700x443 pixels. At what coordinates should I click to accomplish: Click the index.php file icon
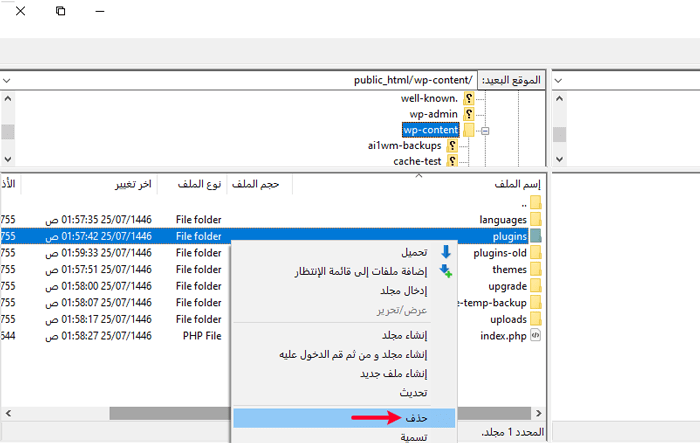click(536, 336)
